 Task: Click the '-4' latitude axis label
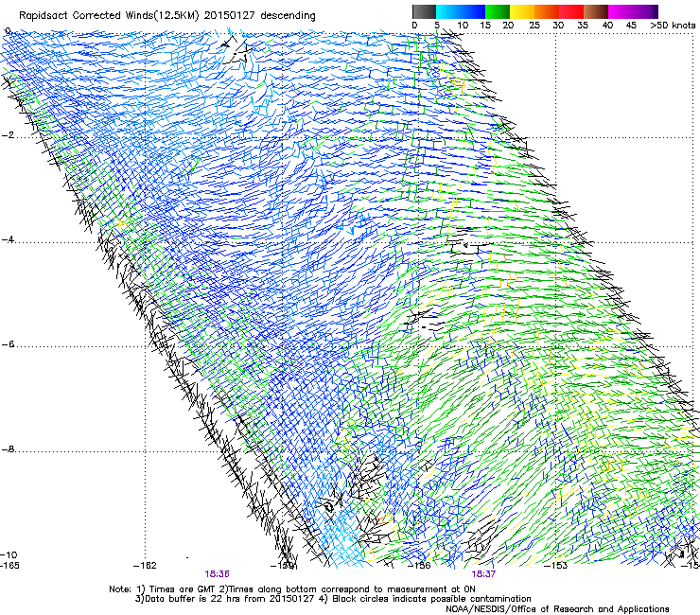pos(8,239)
